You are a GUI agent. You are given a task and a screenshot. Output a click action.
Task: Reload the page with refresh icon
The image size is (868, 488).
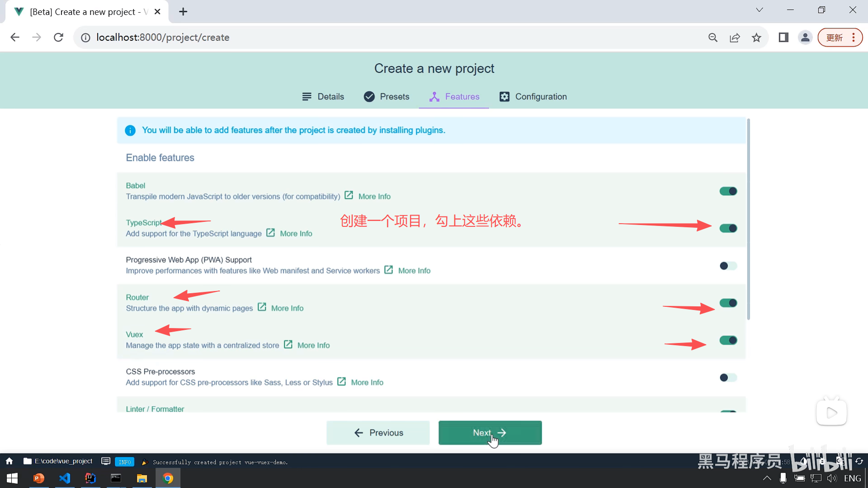coord(58,38)
